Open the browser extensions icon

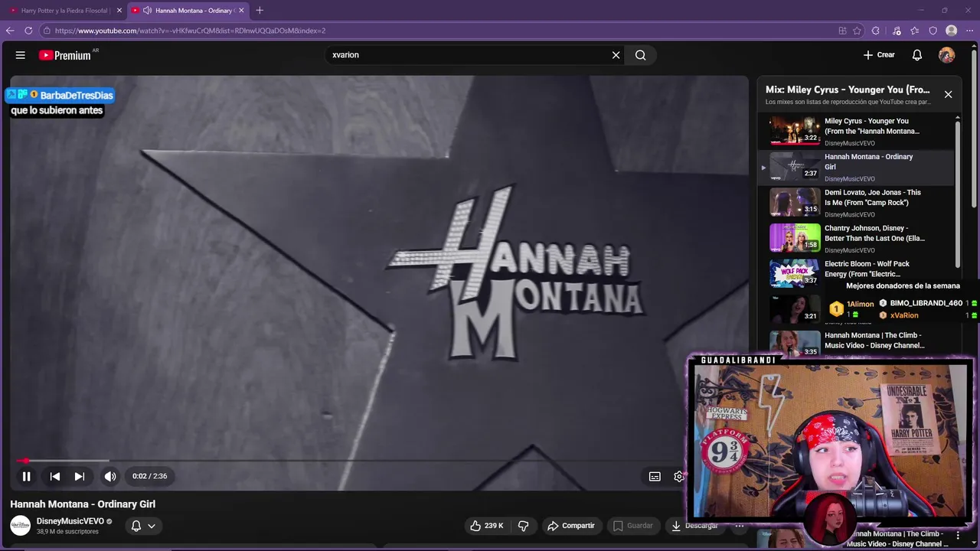(x=876, y=31)
